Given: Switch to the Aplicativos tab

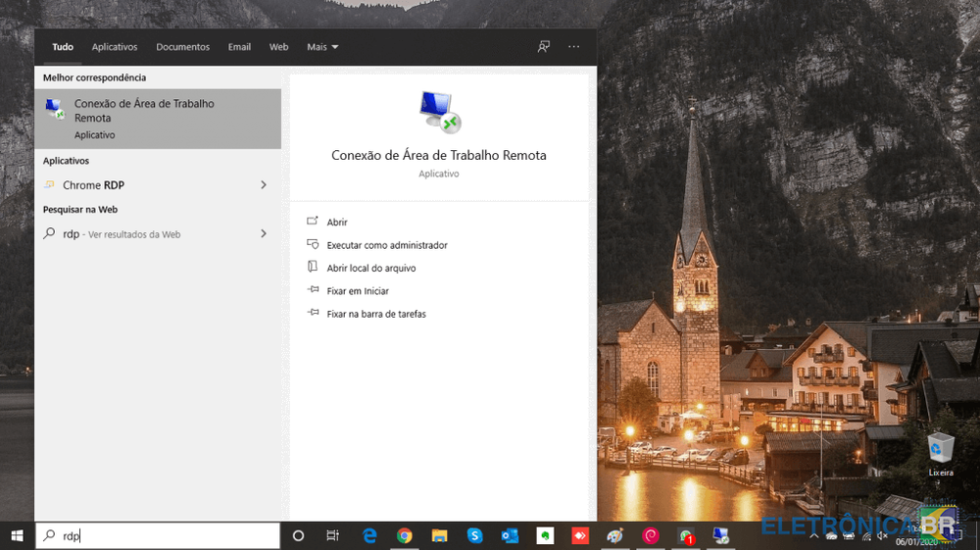Looking at the screenshot, I should (115, 47).
